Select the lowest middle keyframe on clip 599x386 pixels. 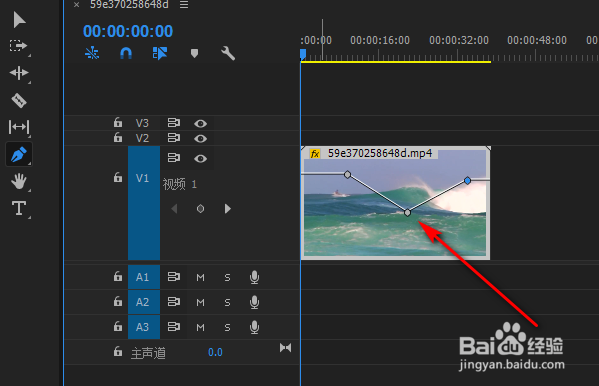click(x=408, y=212)
